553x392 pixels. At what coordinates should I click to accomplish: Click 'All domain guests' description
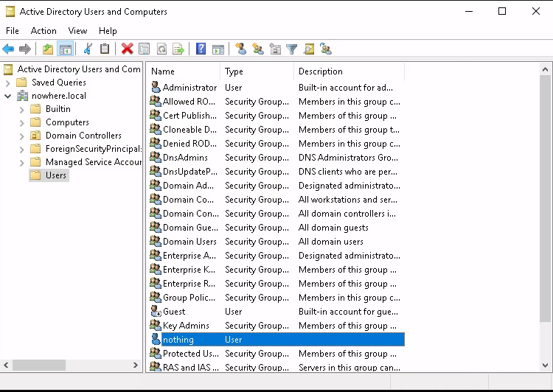click(x=333, y=228)
